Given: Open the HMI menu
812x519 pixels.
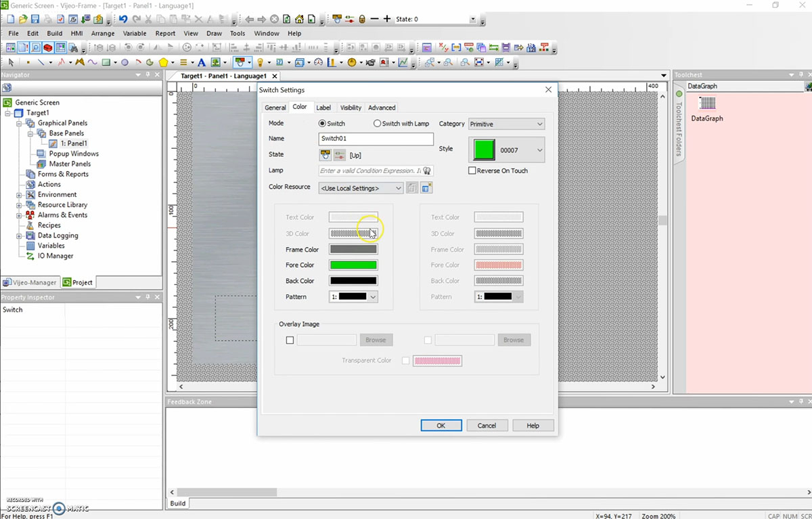Looking at the screenshot, I should [76, 33].
